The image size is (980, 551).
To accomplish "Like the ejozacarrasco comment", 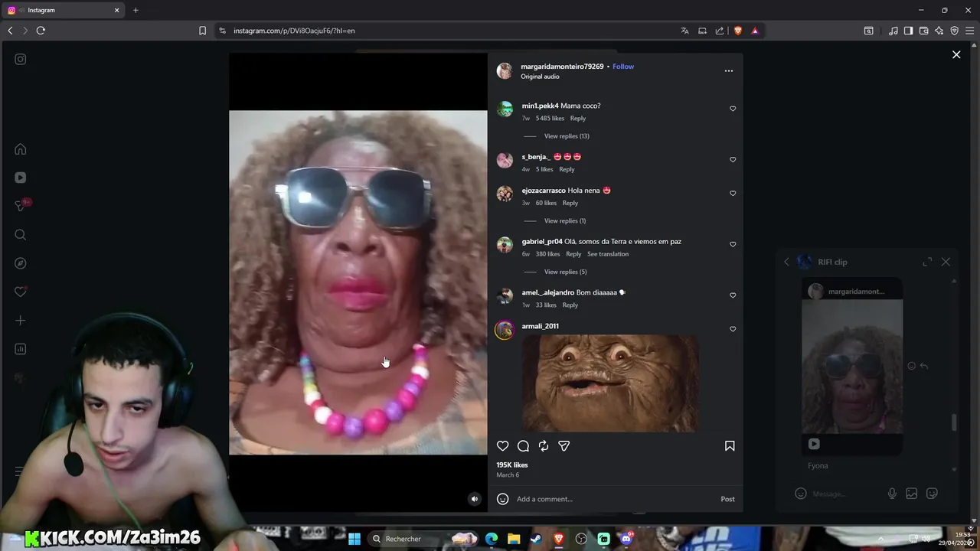I will click(x=733, y=194).
